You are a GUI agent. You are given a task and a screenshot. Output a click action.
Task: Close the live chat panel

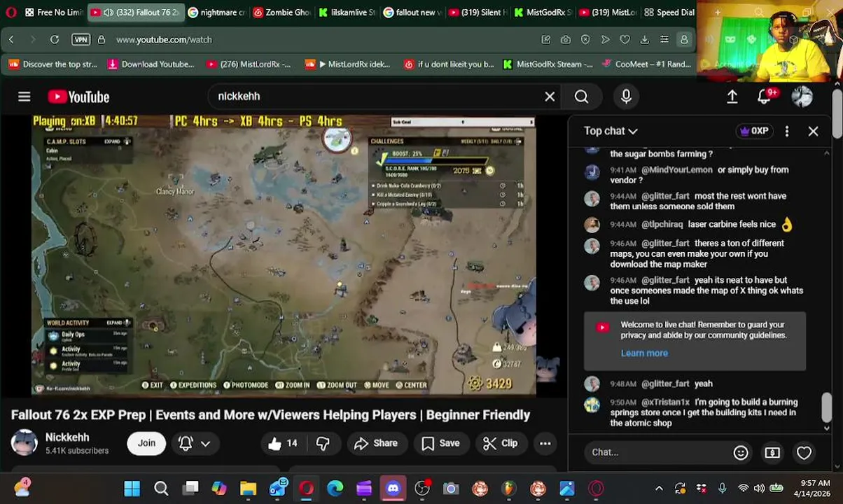(x=813, y=131)
